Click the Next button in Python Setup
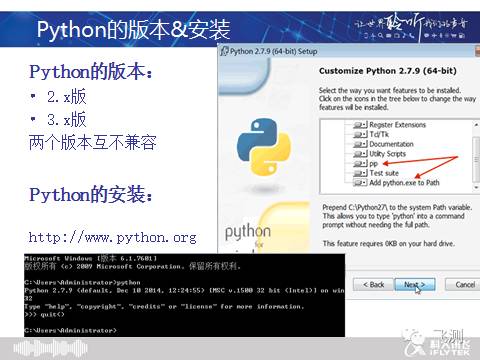This screenshot has height=360, width=480. pos(415,285)
